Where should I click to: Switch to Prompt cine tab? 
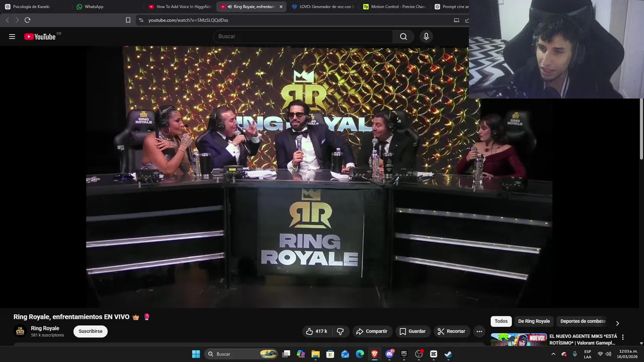tap(451, 7)
